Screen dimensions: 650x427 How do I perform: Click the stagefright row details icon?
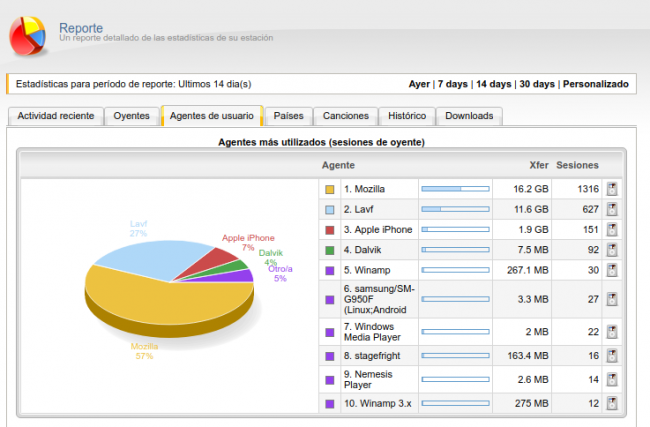click(x=612, y=356)
